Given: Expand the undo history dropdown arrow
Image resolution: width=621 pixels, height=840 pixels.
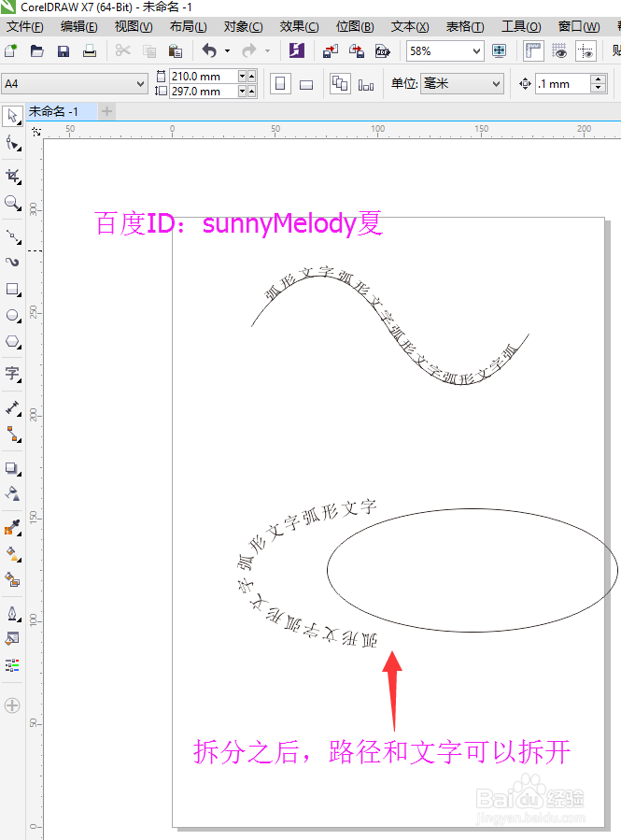Looking at the screenshot, I should 228,50.
